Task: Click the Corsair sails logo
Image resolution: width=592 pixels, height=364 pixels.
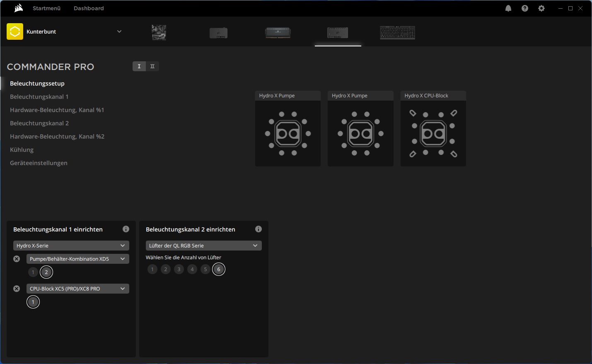Action: pos(18,8)
